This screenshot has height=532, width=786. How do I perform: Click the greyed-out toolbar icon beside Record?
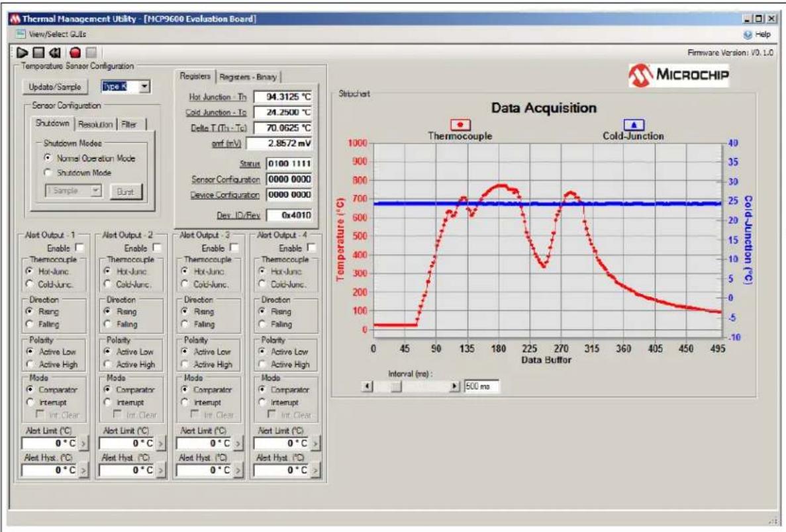(91, 52)
